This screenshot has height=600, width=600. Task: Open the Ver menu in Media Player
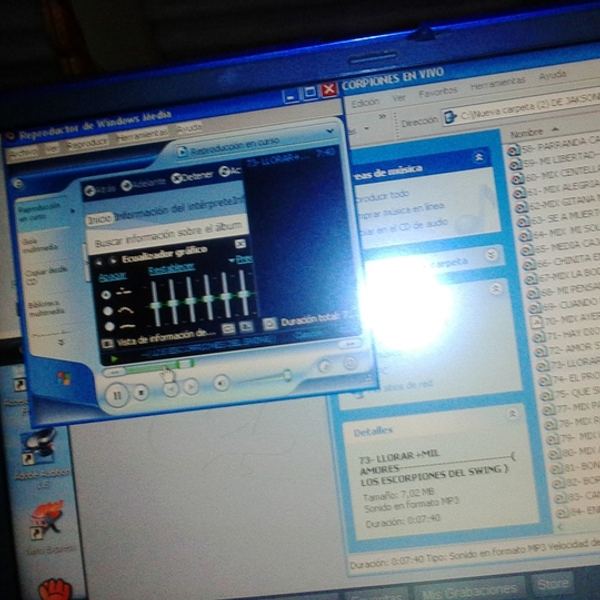pyautogui.click(x=51, y=148)
